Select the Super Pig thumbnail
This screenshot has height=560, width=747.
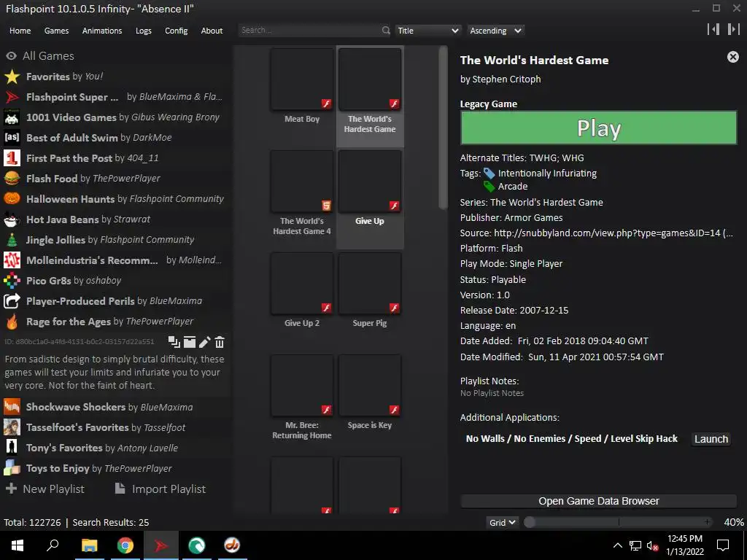click(370, 284)
